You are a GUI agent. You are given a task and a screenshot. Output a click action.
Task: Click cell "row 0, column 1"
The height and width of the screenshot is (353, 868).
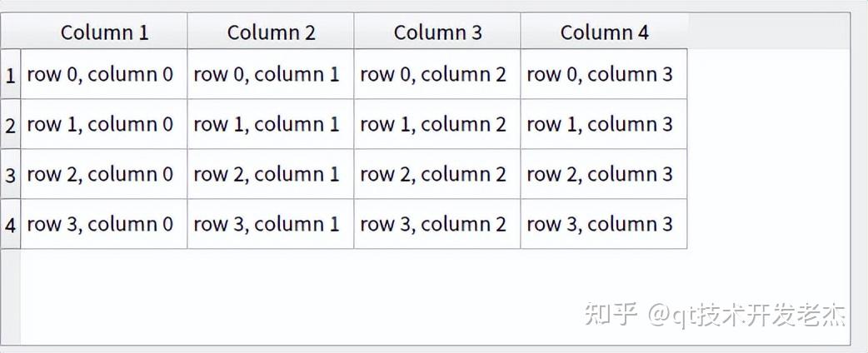(271, 75)
